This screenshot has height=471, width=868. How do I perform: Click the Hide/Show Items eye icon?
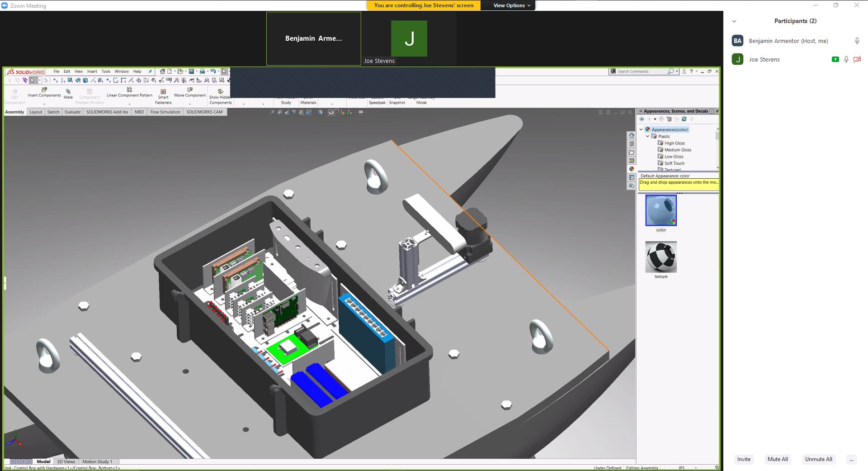331,112
